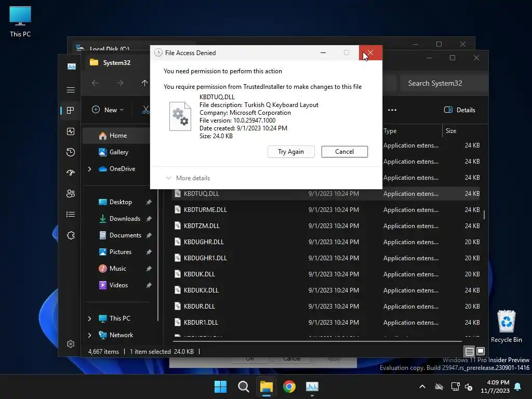Switch to details list view icon

470,352
